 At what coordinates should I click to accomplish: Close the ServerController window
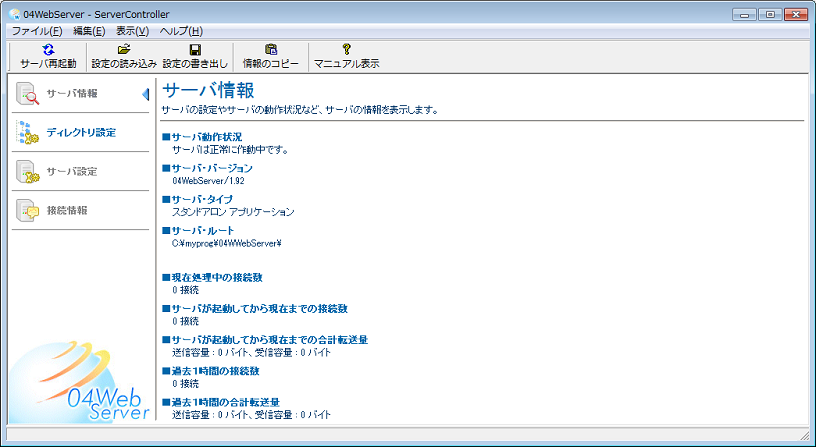coord(796,15)
